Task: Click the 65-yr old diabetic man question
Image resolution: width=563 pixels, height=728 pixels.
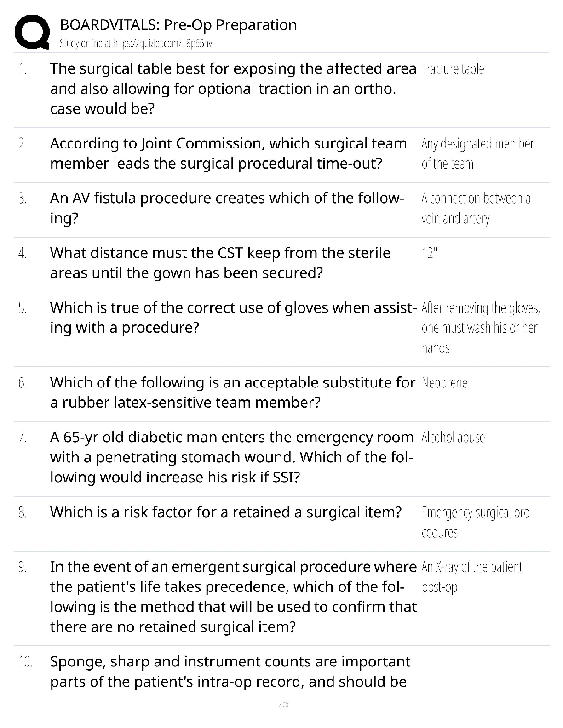Action: click(x=231, y=457)
